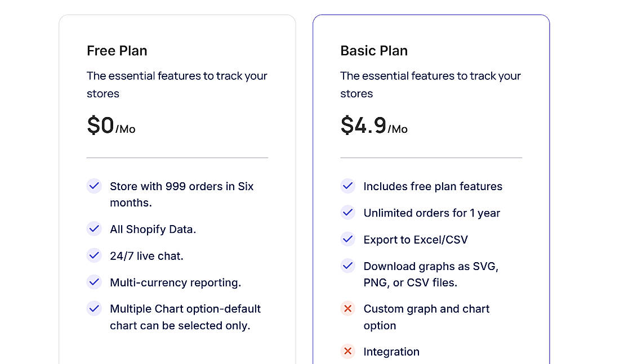Screen dimensions: 624x364
Task: Select the Basic Plan heading
Action: coord(374,51)
